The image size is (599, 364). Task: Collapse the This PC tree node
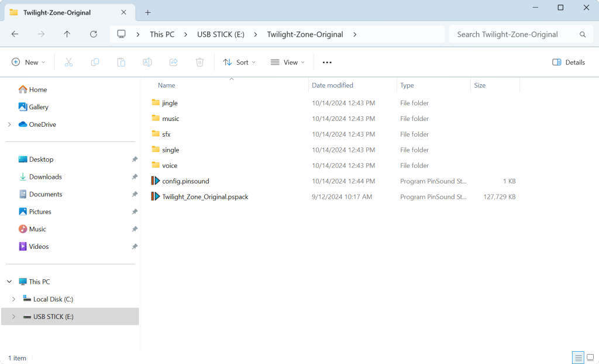pyautogui.click(x=9, y=282)
